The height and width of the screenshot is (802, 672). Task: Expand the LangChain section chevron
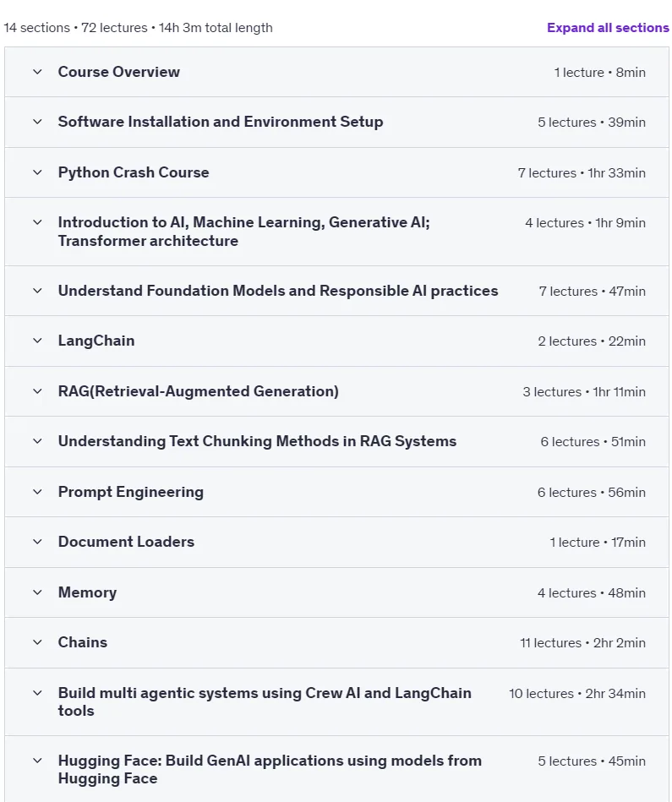coord(37,341)
